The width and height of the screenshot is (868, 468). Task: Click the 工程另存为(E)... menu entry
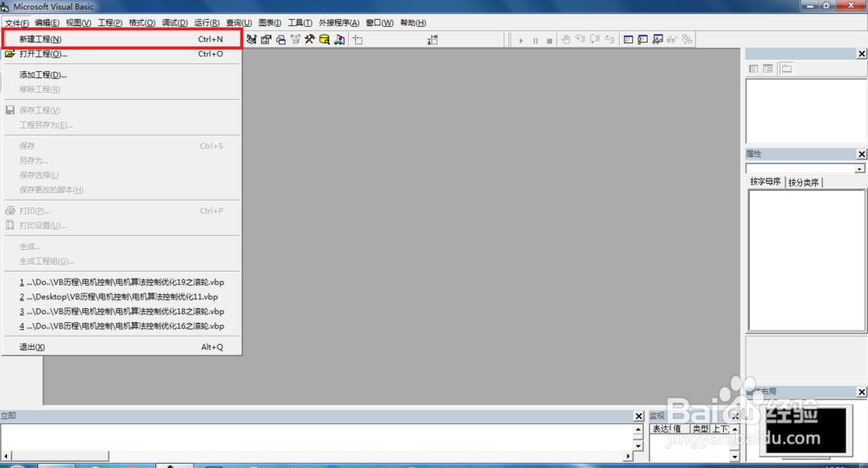tap(122, 125)
